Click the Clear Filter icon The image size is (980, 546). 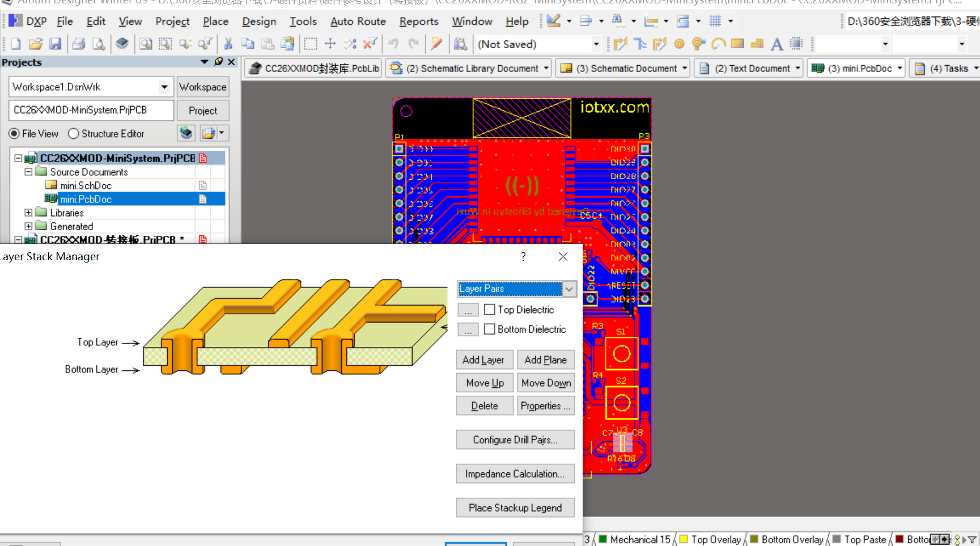tap(370, 44)
